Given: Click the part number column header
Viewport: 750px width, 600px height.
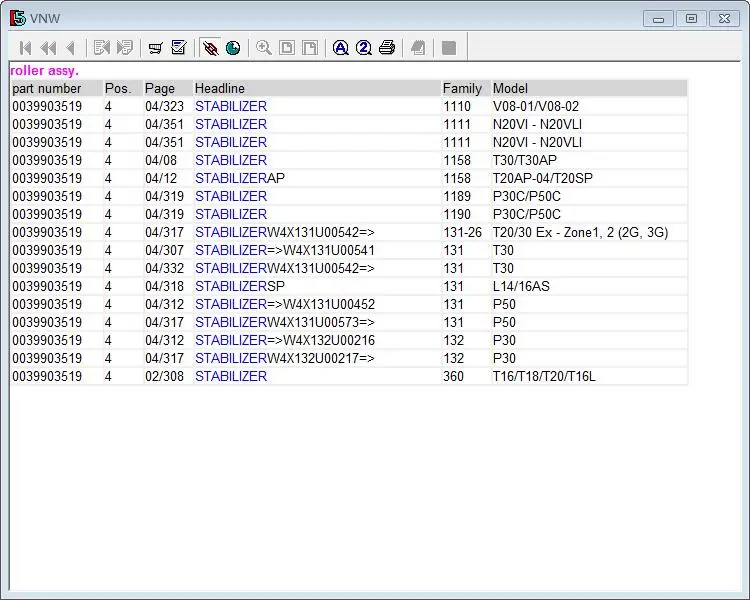Looking at the screenshot, I should point(47,89).
